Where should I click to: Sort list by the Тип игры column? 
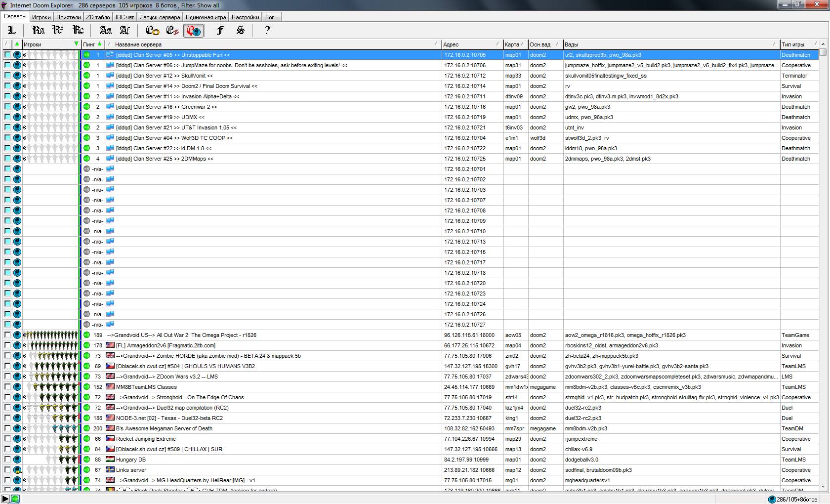pos(795,44)
